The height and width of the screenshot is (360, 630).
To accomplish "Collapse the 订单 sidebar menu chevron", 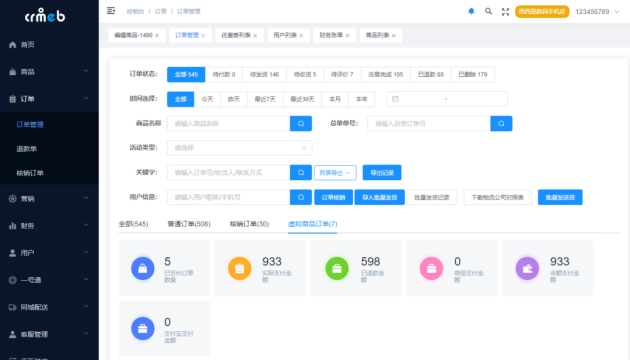I will (86, 98).
